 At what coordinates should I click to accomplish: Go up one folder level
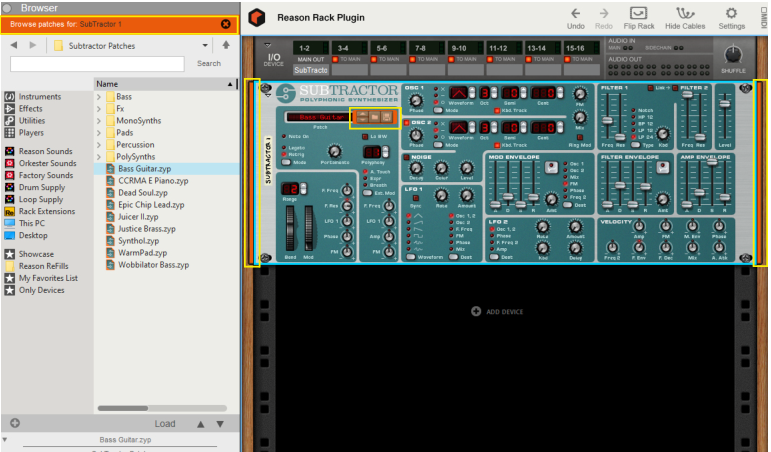tap(226, 45)
